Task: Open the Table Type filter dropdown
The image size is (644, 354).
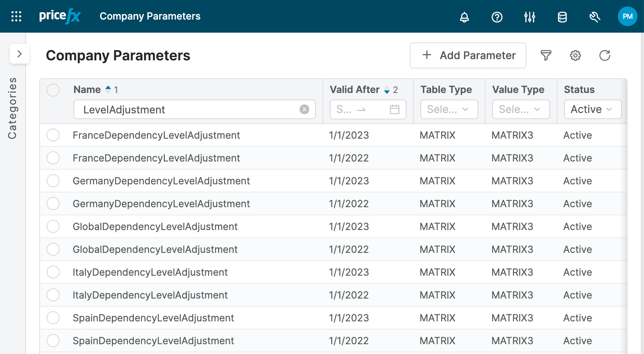Action: pos(449,109)
